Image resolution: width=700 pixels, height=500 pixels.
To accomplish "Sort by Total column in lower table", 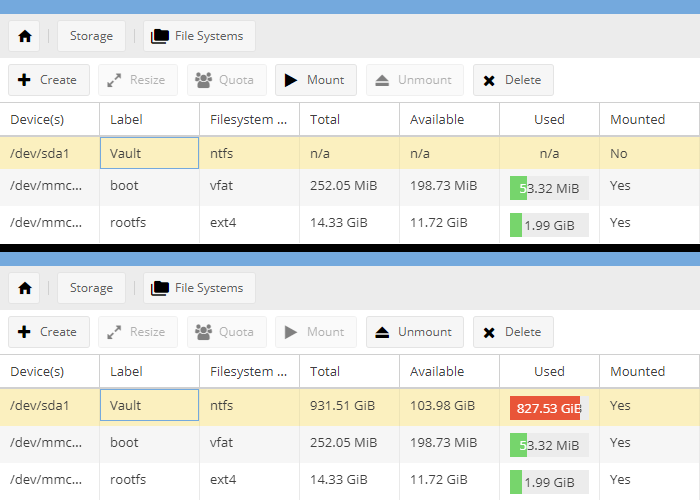I will point(350,372).
